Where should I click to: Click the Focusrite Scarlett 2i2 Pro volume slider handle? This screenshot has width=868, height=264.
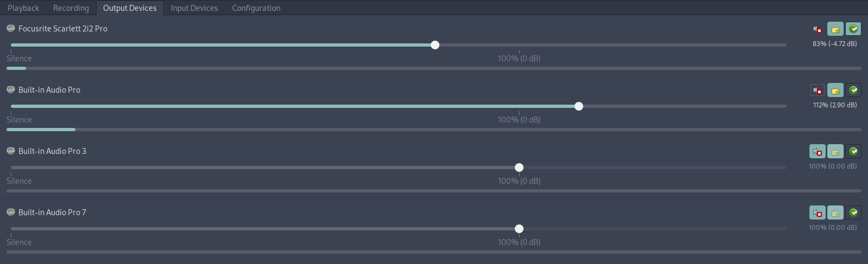coord(435,45)
